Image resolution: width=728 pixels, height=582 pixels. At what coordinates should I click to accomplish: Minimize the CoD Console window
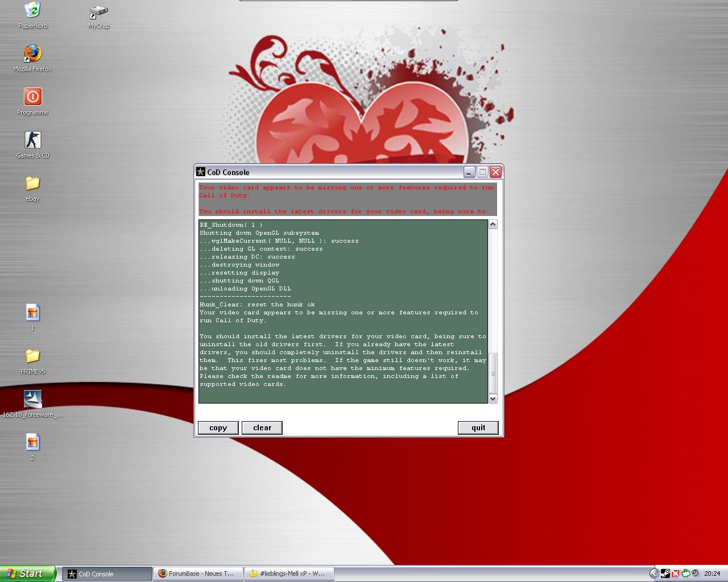pyautogui.click(x=469, y=172)
